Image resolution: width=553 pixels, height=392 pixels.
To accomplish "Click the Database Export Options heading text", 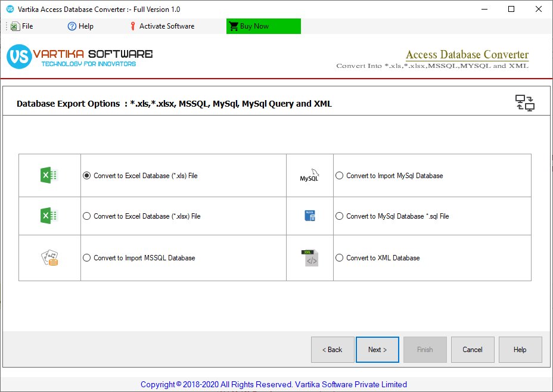I will (174, 104).
